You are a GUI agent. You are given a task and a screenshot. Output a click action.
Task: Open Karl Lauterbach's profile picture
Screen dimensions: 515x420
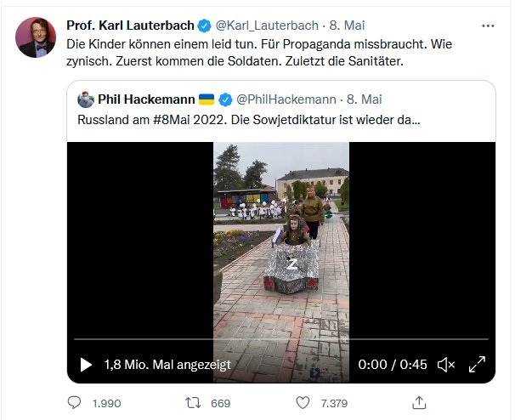(34, 37)
